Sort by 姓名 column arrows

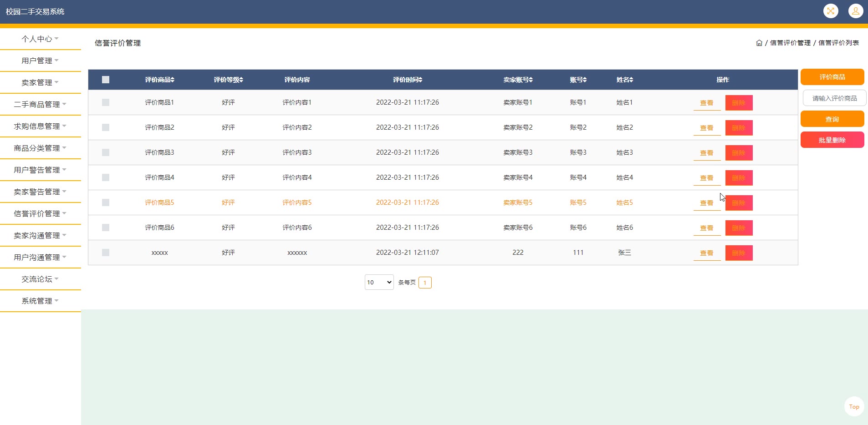coord(631,80)
